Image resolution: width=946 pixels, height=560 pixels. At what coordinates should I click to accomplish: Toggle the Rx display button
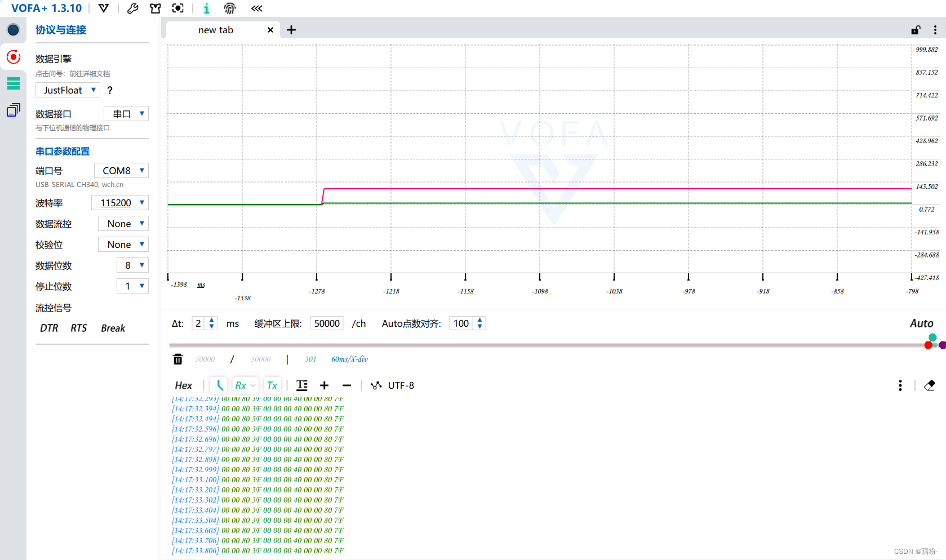point(245,385)
